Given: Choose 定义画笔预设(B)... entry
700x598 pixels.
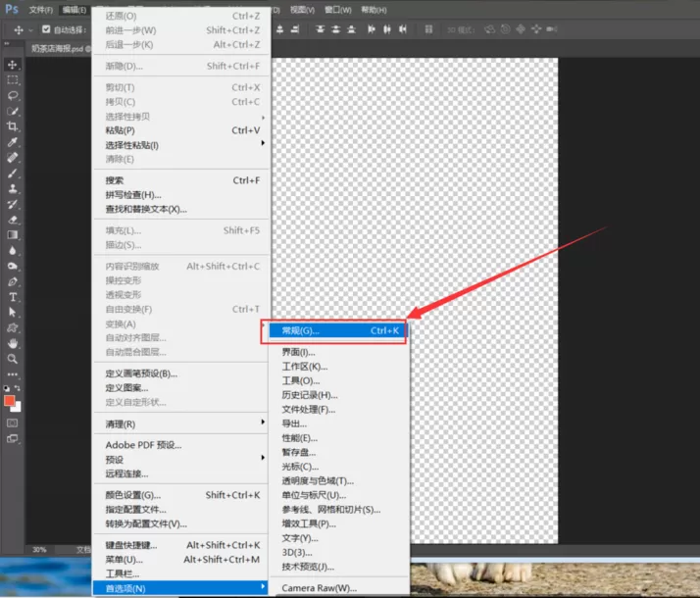Looking at the screenshot, I should (x=180, y=374).
